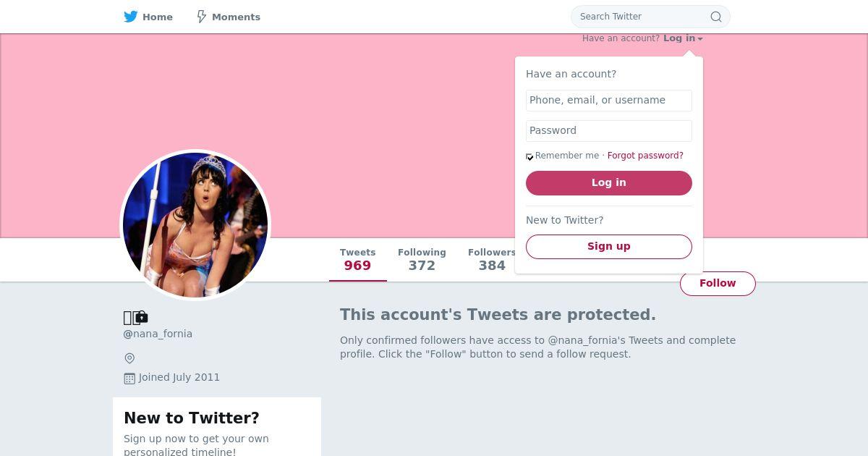The image size is (868, 456).
Task: Click the protected account lock icon
Action: 141,317
